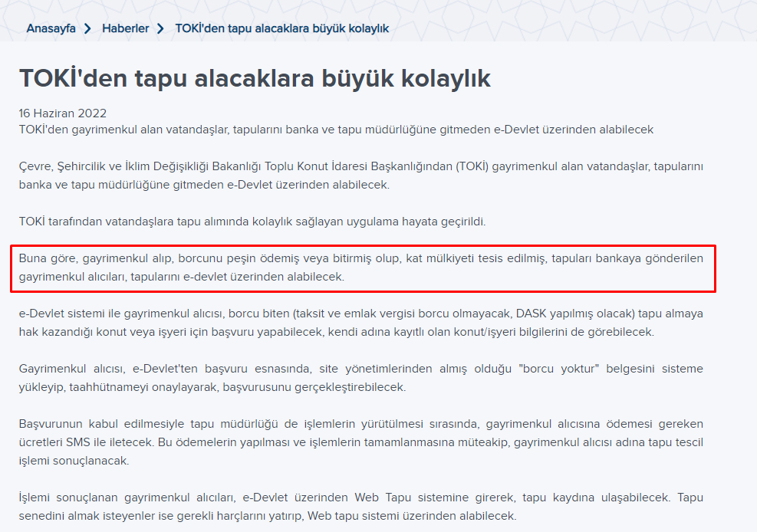The image size is (757, 532).
Task: Click the paragraph starting Gayrimenkul alıcısı, e-Devlet'ten başvuru
Action: tap(361, 378)
